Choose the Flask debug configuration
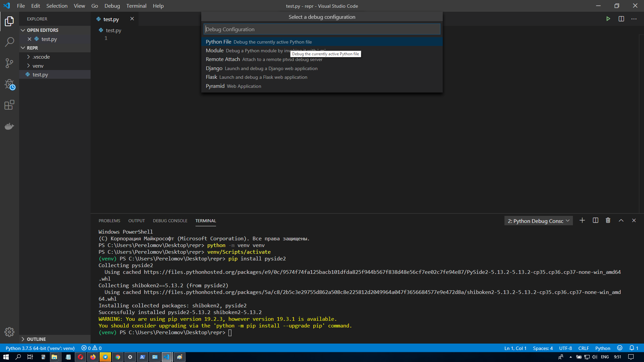The width and height of the screenshot is (644, 362). tap(212, 77)
